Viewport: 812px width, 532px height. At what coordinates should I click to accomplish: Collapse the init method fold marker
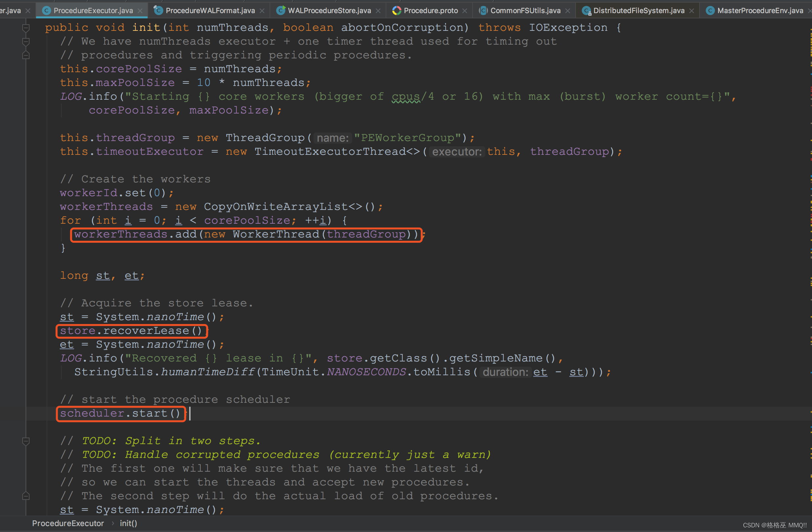point(26,28)
